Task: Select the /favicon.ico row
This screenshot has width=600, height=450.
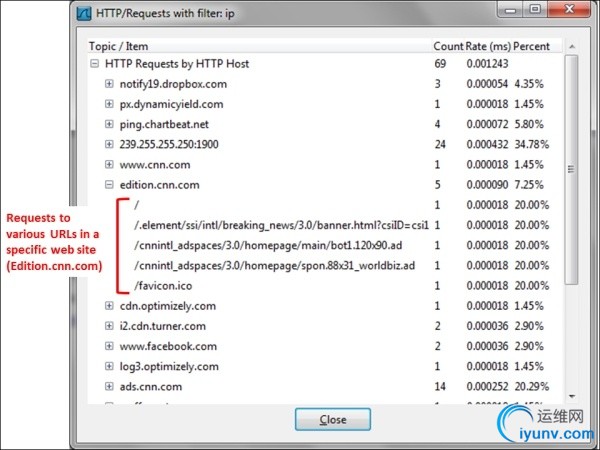Action: 325,286
